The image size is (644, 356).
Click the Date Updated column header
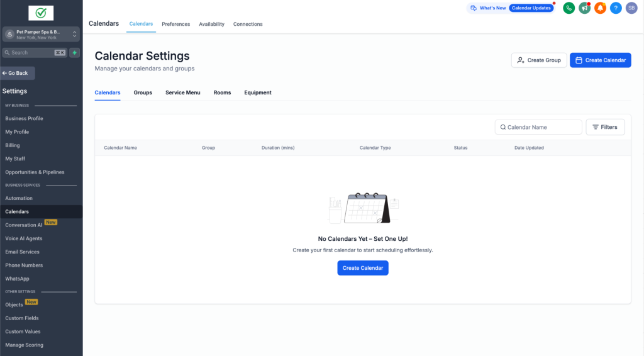pos(529,148)
